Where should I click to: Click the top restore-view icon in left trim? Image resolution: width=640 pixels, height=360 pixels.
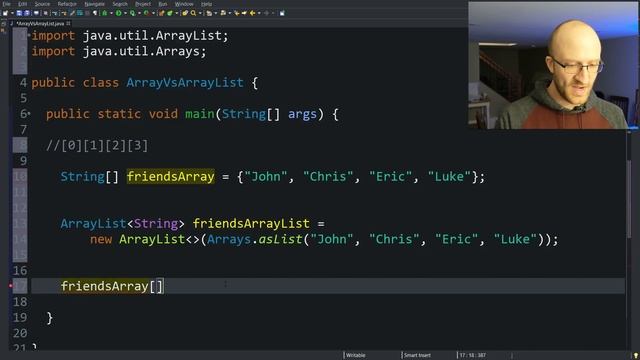[3, 24]
